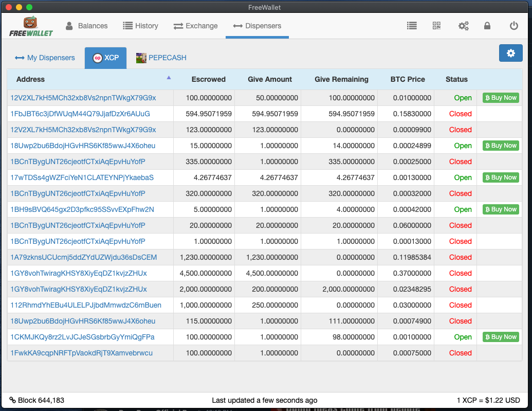Image resolution: width=532 pixels, height=411 pixels.
Task: Click the Block 644,183 status text
Action: [x=41, y=400]
